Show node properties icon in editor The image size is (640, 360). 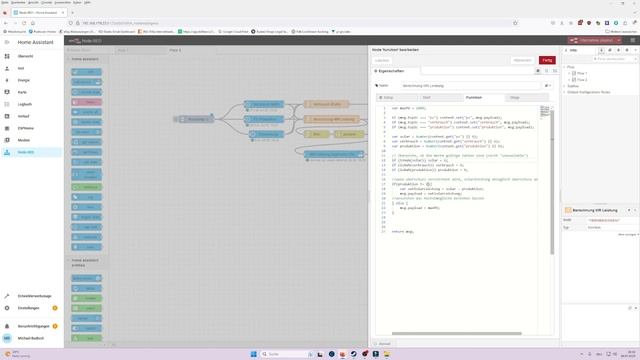[x=538, y=71]
